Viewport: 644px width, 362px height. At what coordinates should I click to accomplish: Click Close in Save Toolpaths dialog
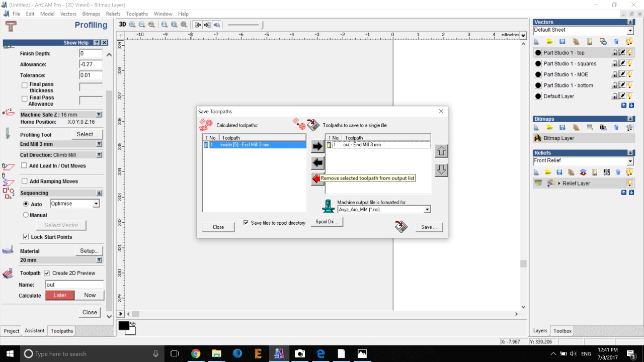pos(218,227)
